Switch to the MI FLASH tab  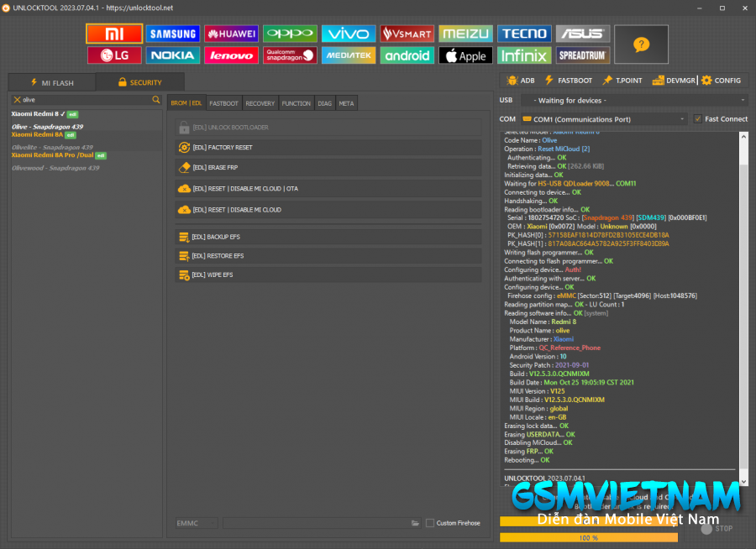coord(52,82)
